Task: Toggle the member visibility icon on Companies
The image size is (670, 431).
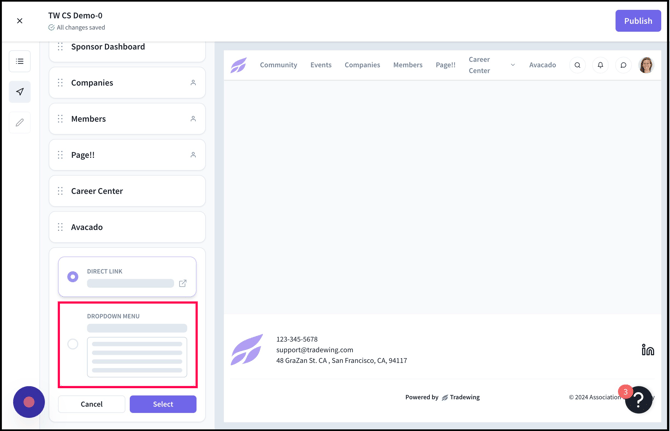Action: click(x=193, y=83)
